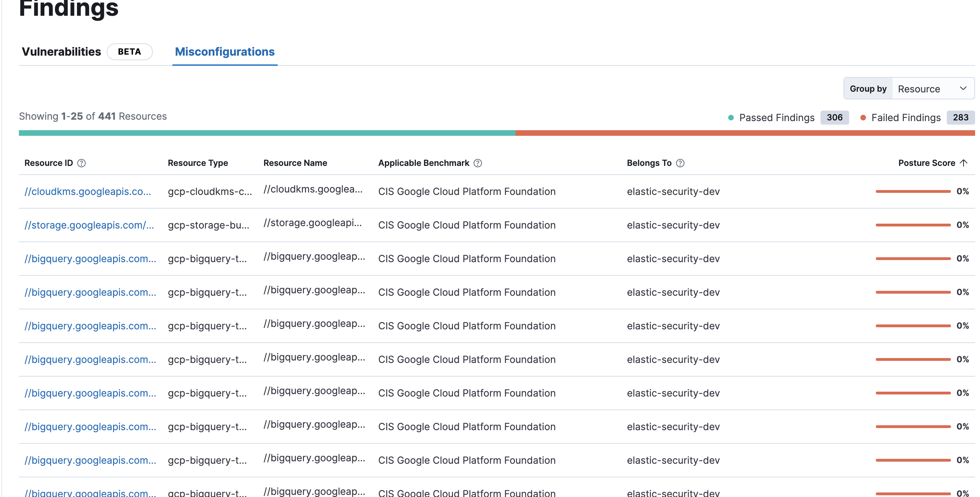Click the Resource ID column header
980x497 pixels.
tap(49, 163)
